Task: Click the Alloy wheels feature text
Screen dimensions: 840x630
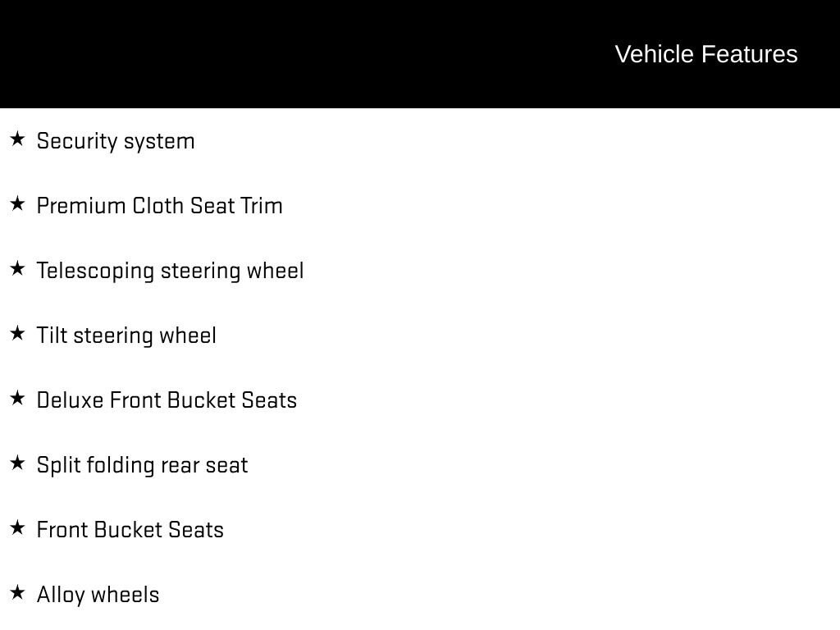Action: (98, 596)
